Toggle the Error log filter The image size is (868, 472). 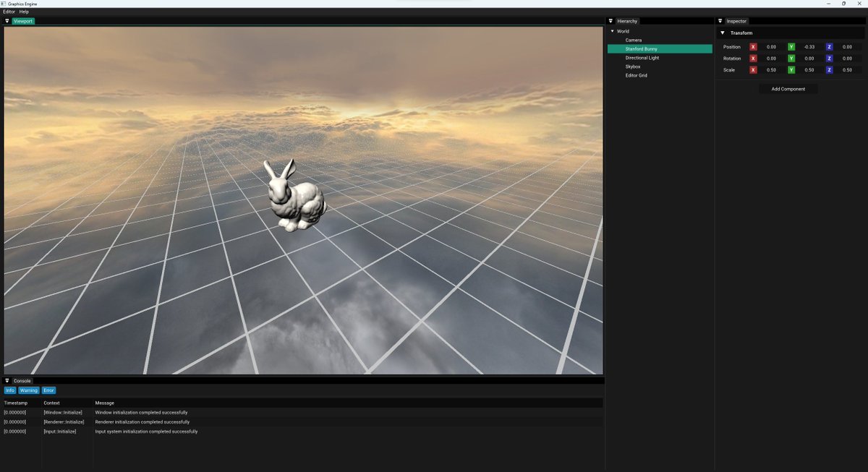(48, 390)
